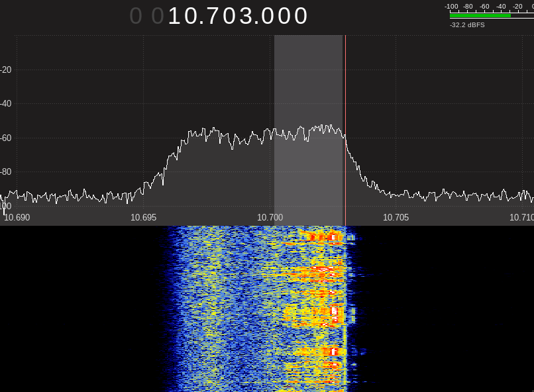Click the -60 mark on signal meter scale
This screenshot has width=534, height=392.
pyautogui.click(x=484, y=6)
